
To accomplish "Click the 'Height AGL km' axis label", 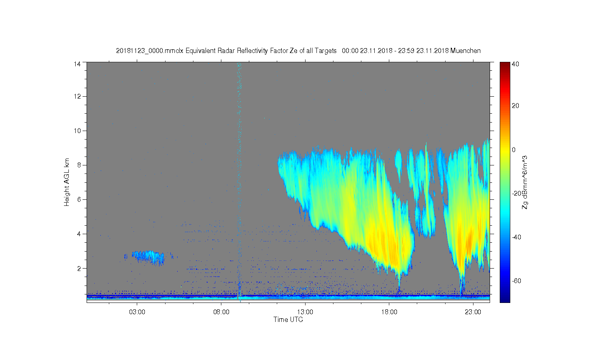I will [67, 182].
